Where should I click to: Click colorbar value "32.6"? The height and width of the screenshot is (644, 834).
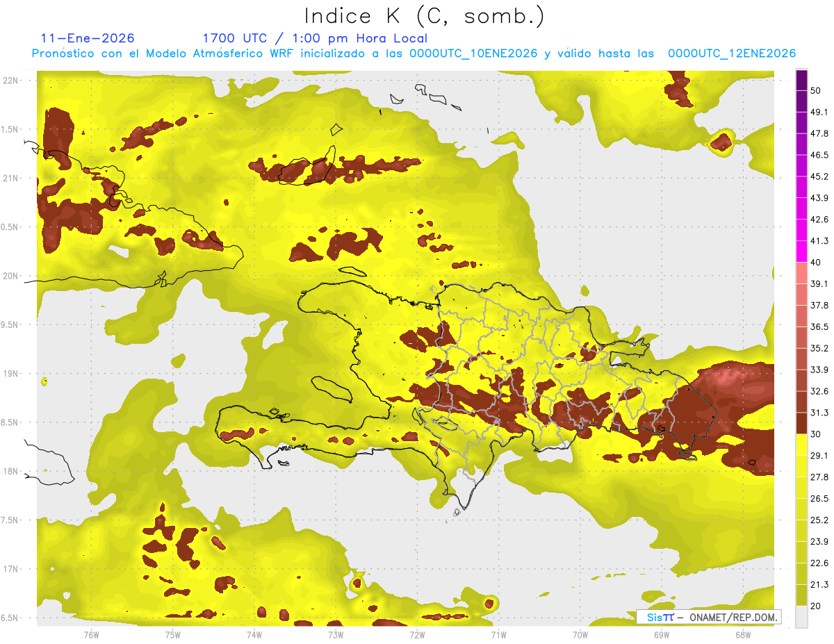[x=819, y=391]
